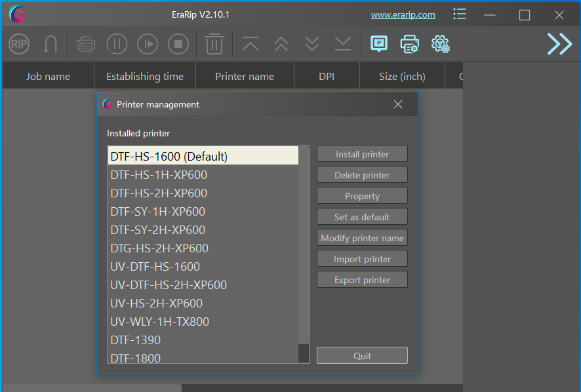Open www.erarip.com link
The image size is (581, 392).
pos(403,15)
